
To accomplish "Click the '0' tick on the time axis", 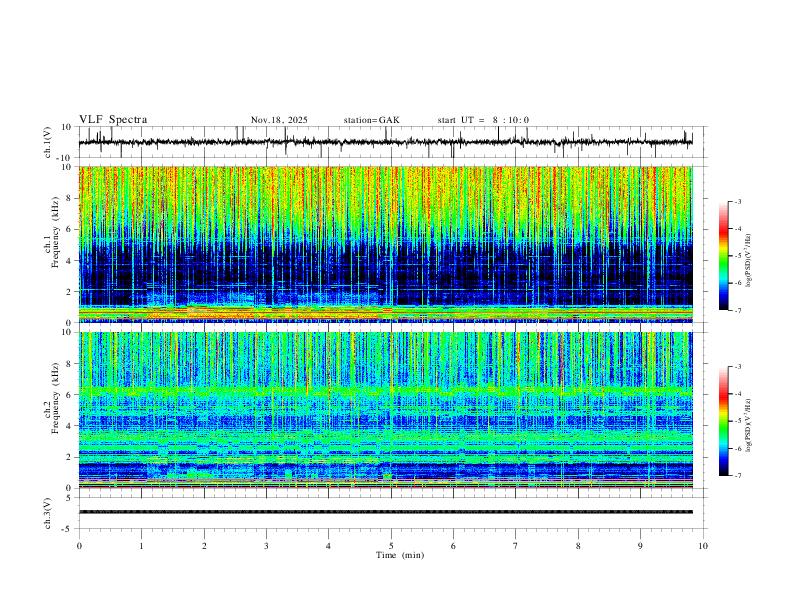I will point(79,546).
